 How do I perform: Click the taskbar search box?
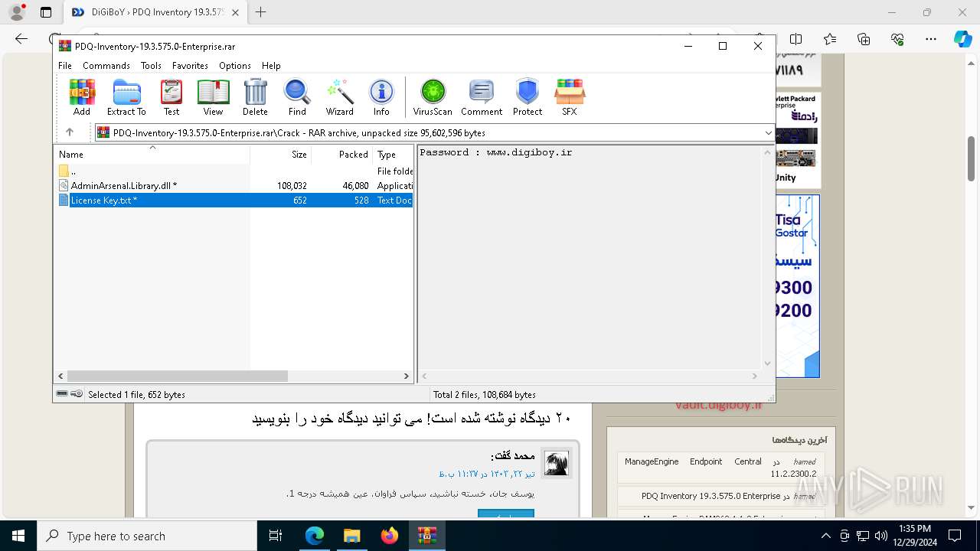point(147,536)
